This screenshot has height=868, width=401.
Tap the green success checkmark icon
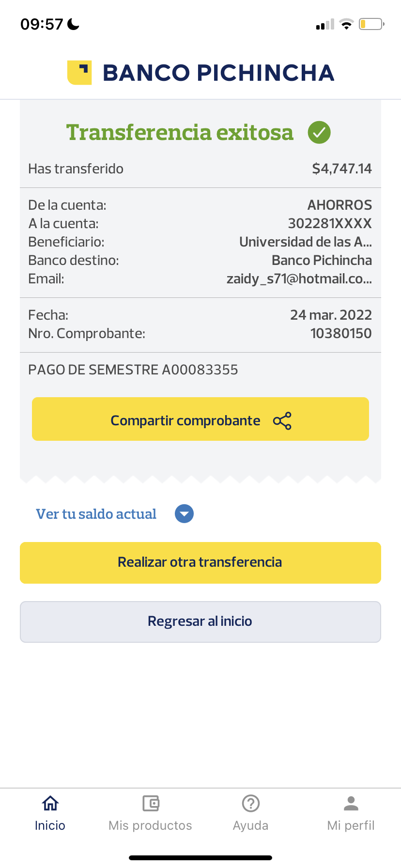(319, 132)
